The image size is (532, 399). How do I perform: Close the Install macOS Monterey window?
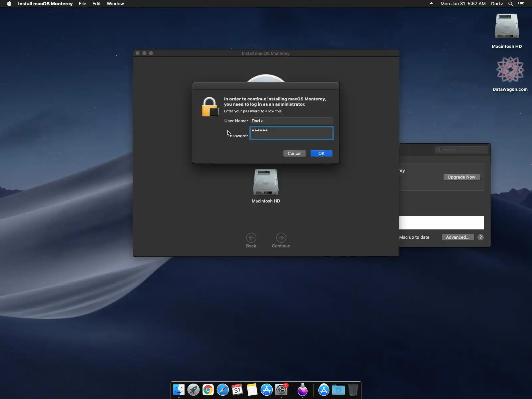tap(138, 53)
